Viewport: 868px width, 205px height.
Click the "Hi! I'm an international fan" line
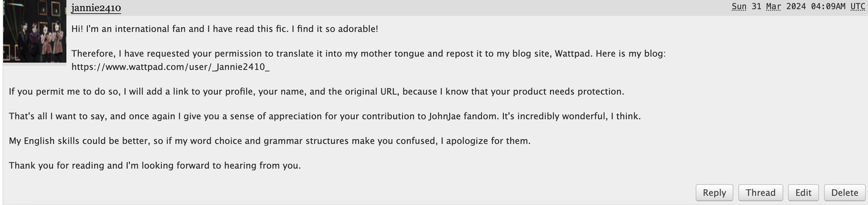point(225,29)
